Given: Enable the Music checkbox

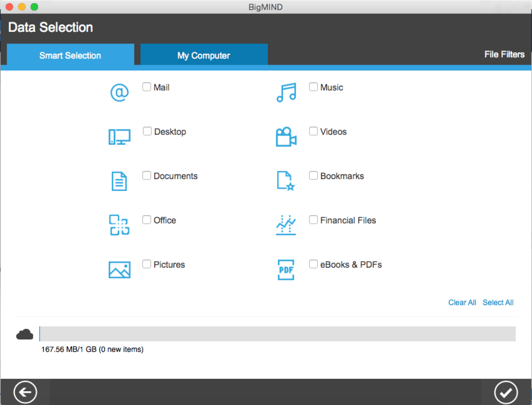Looking at the screenshot, I should 313,87.
